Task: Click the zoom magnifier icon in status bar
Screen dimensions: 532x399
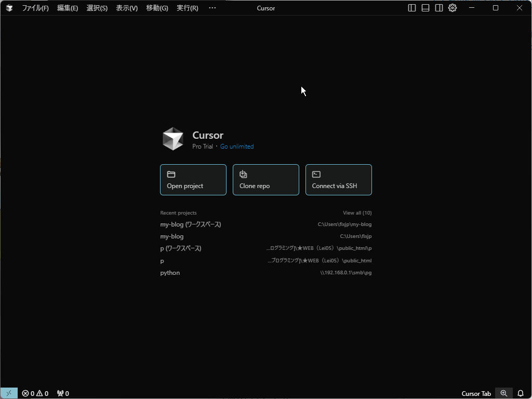Action: pyautogui.click(x=503, y=393)
